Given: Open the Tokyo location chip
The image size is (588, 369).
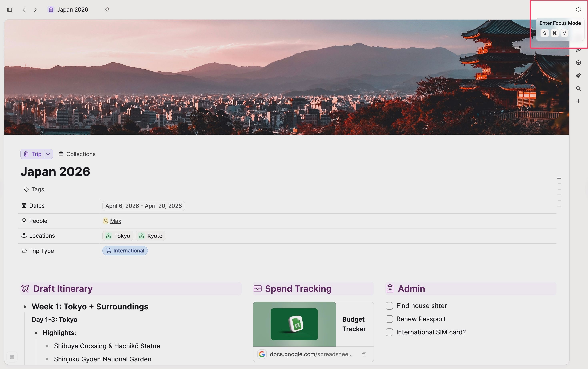Looking at the screenshot, I should point(118,236).
